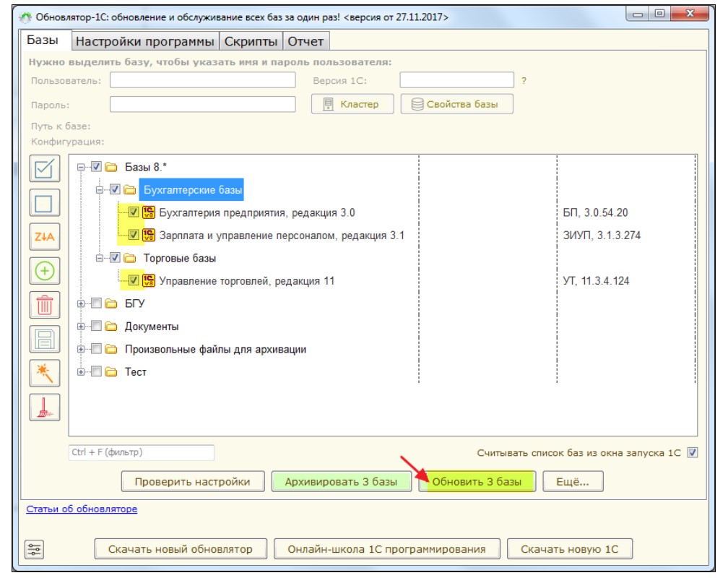Uncheck Бухгалтерия предприятия, редакция 3.0 checkbox
The width and height of the screenshot is (728, 578).
click(133, 212)
